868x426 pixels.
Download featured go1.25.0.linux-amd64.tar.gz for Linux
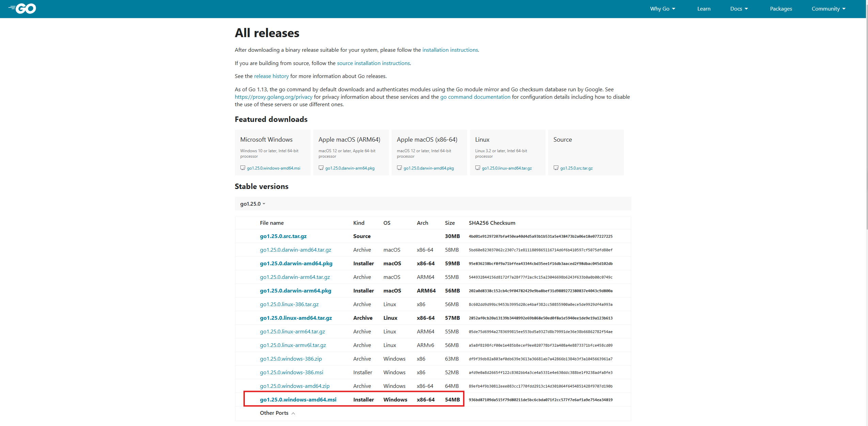point(507,168)
